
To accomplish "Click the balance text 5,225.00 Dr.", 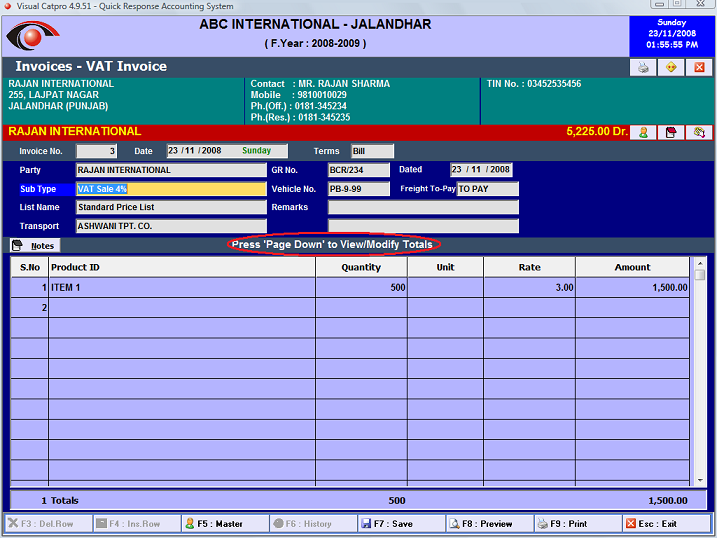I will tap(597, 132).
